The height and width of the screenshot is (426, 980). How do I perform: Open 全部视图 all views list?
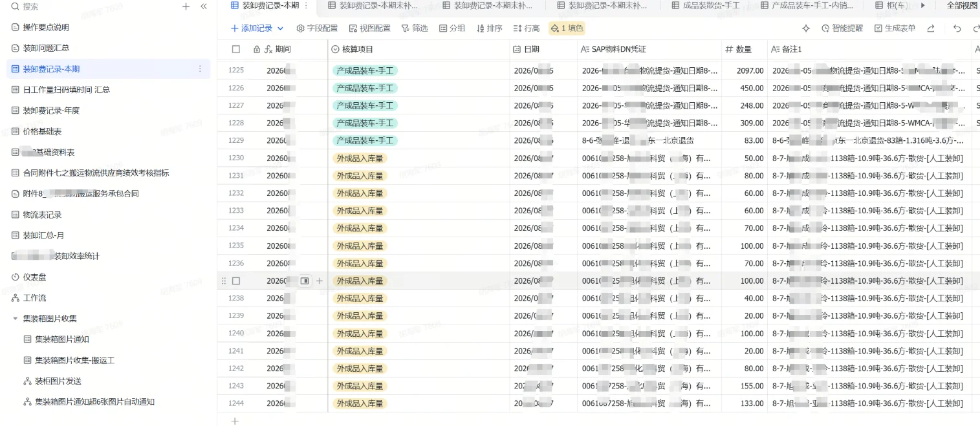(x=962, y=5)
